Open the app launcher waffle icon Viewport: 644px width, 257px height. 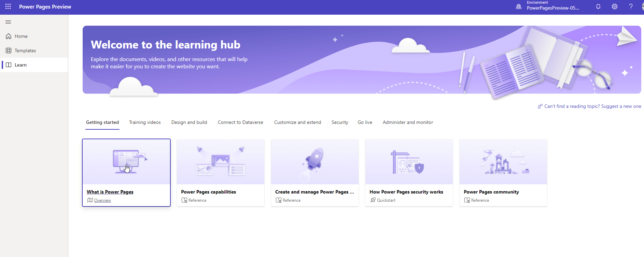pos(8,6)
